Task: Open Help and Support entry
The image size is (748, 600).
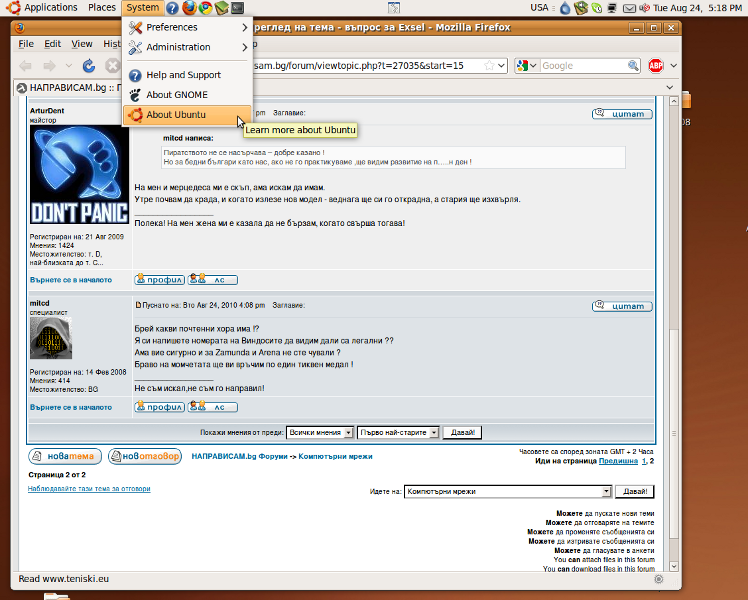Action: [x=187, y=75]
